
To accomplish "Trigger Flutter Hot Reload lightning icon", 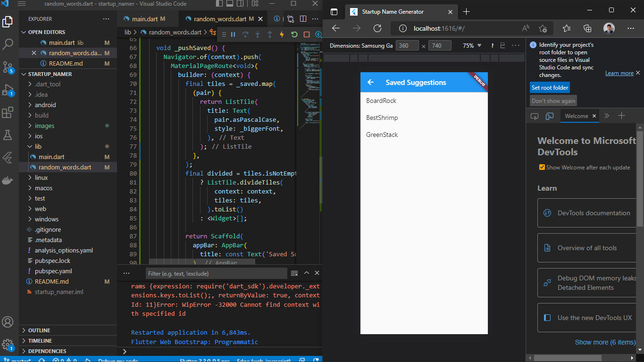I will click(282, 34).
